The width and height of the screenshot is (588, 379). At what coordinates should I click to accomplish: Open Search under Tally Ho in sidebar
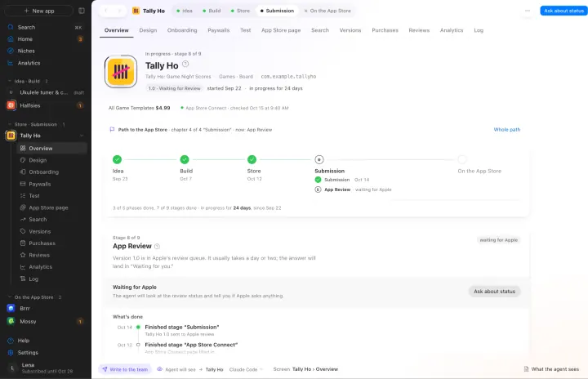coord(52,220)
